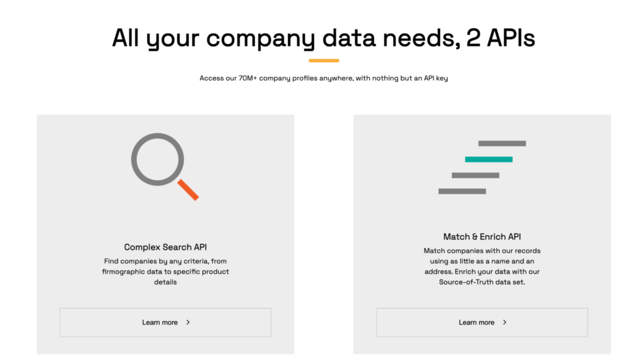This screenshot has height=364, width=626.
Task: Click the bottom gray bar of the enrich illustration
Action: tap(462, 191)
